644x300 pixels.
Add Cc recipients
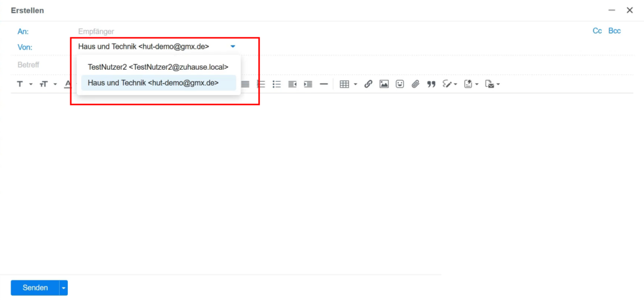coord(597,31)
